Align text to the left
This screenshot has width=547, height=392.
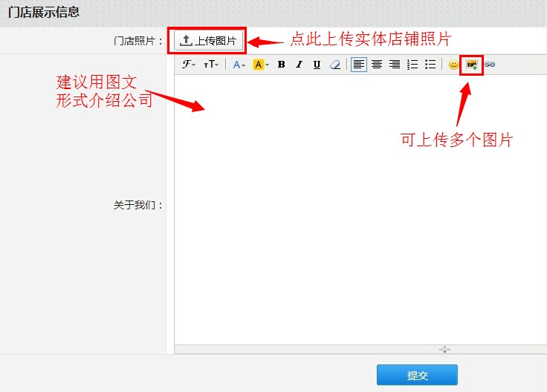coord(359,65)
